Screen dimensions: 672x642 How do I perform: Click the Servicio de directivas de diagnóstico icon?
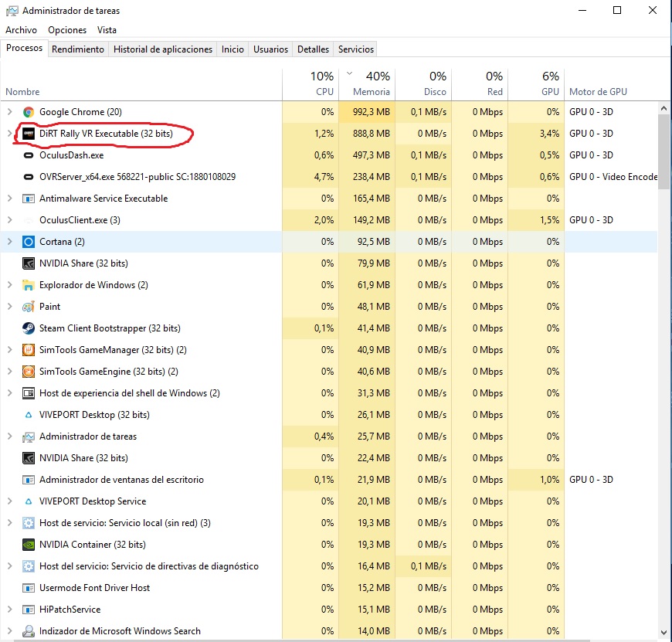point(29,566)
